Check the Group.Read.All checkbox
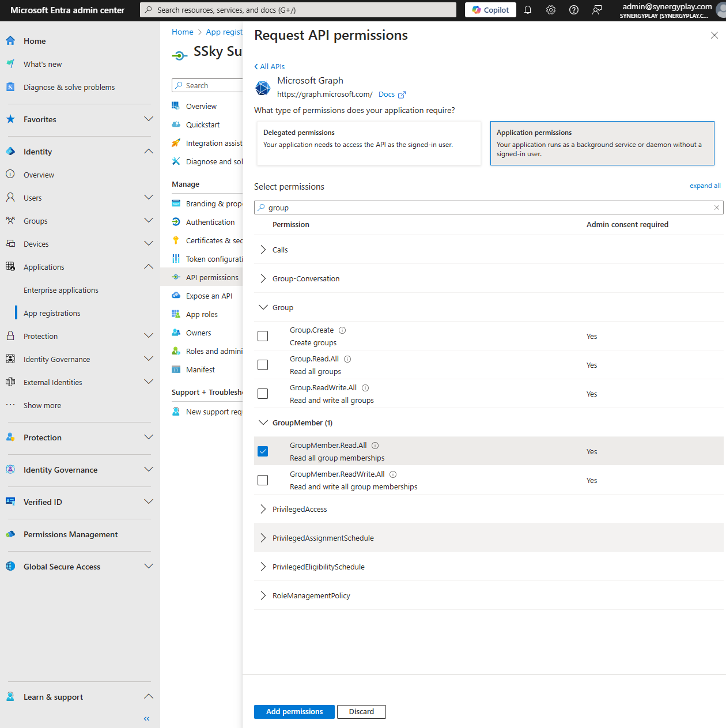This screenshot has width=726, height=728. click(x=263, y=365)
